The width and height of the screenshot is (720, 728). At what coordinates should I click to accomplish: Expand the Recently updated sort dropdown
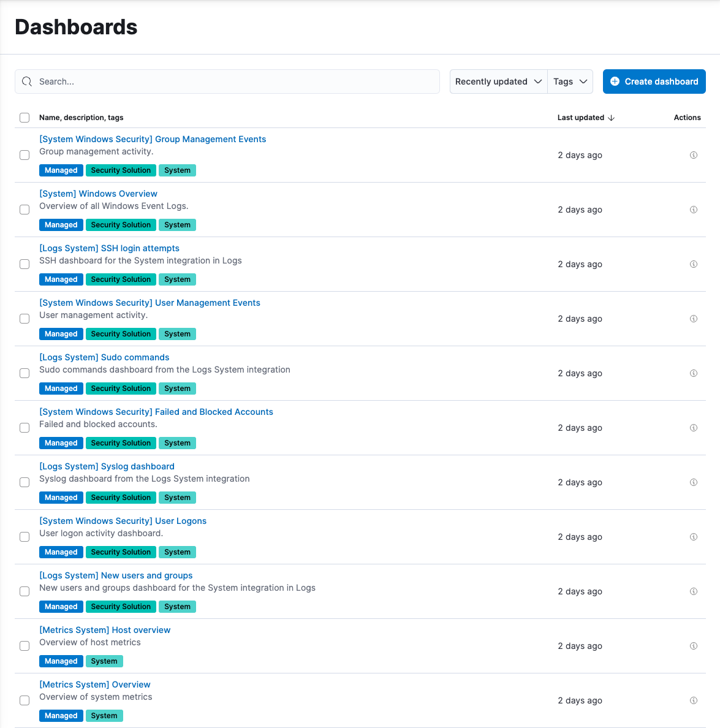pyautogui.click(x=498, y=82)
